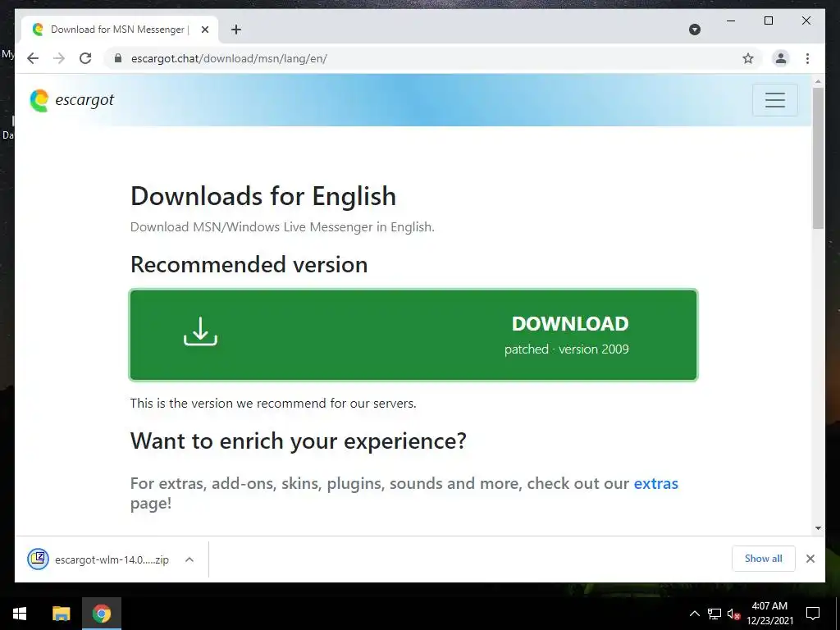Image resolution: width=840 pixels, height=630 pixels.
Task: Reload the escargot page
Action: click(x=85, y=58)
